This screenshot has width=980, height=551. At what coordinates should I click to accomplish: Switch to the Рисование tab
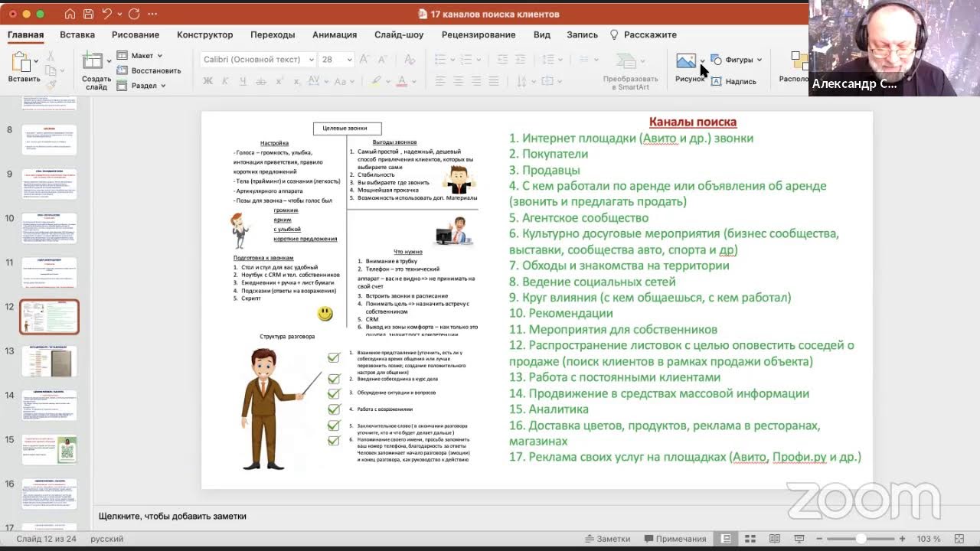136,34
